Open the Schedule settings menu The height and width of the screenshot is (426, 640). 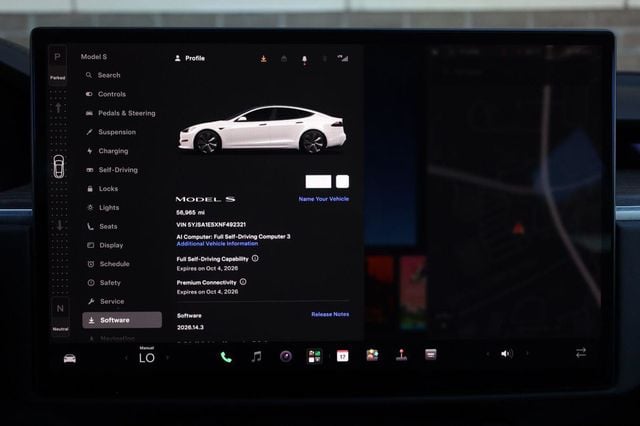(109, 264)
